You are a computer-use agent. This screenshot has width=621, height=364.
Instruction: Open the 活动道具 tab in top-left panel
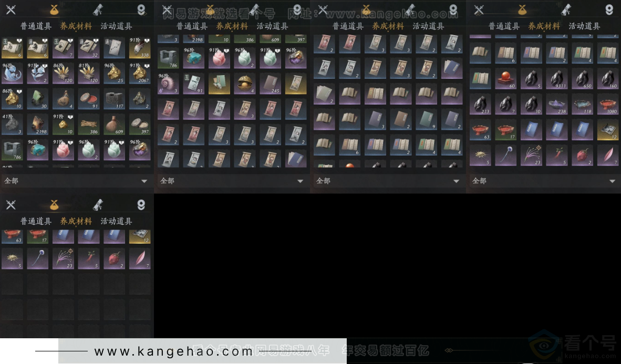click(x=116, y=26)
